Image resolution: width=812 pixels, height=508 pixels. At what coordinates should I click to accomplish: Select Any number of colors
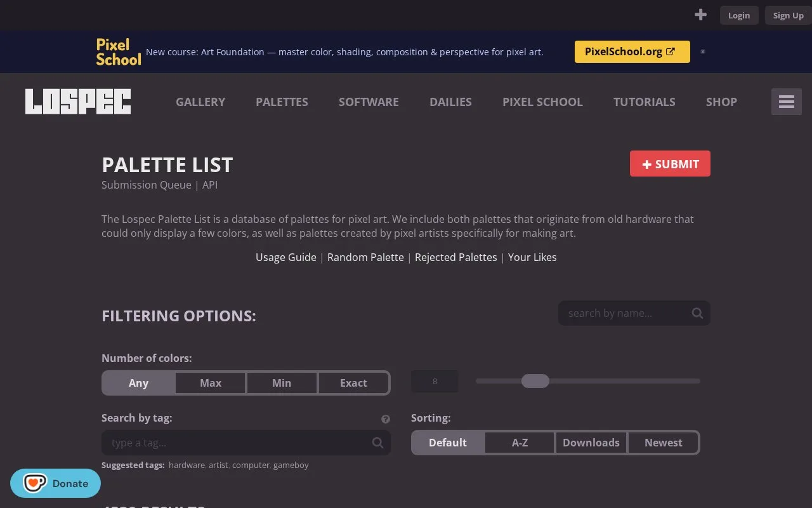(x=138, y=383)
